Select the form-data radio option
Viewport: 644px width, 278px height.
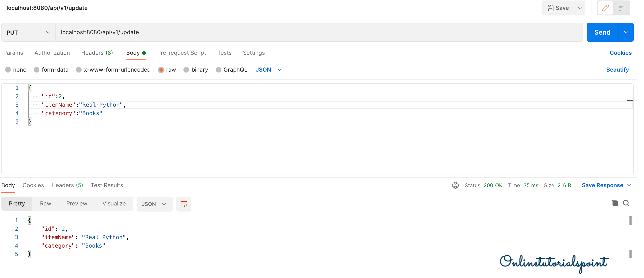coord(37,70)
